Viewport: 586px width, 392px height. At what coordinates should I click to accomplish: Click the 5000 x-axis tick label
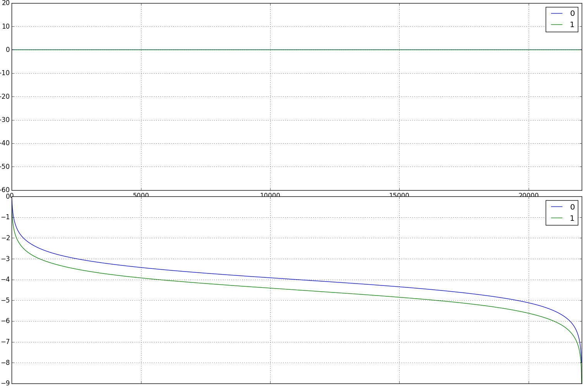[x=141, y=194]
